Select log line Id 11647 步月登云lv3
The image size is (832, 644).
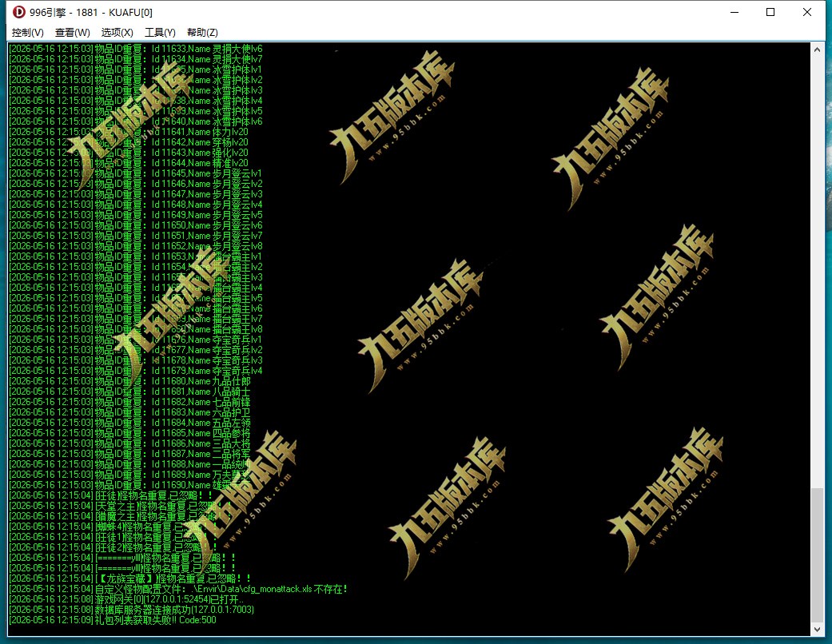pyautogui.click(x=136, y=194)
